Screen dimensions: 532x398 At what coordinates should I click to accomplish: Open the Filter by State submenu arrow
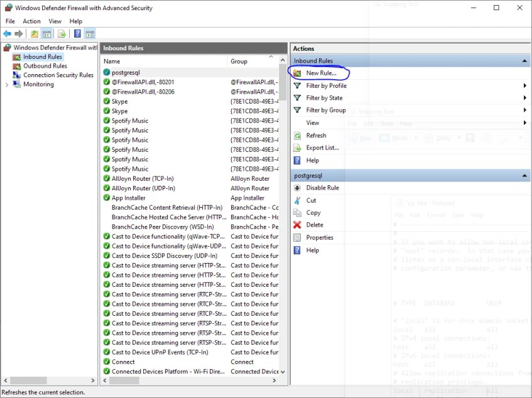click(x=525, y=98)
